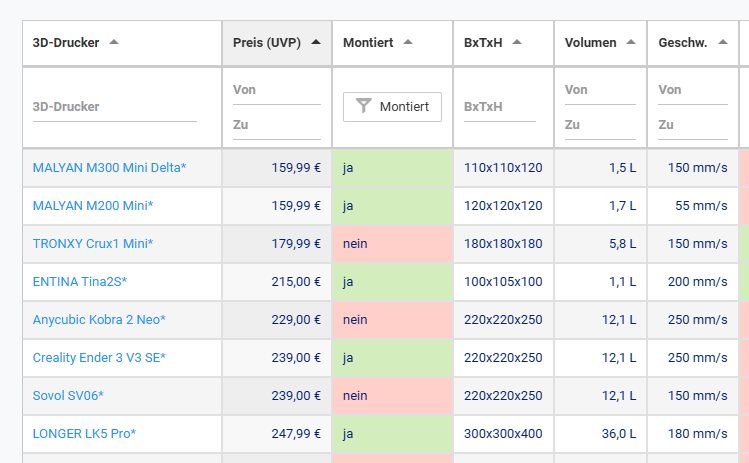Image resolution: width=749 pixels, height=463 pixels.
Task: Click the Geschw. header label
Action: 683,43
